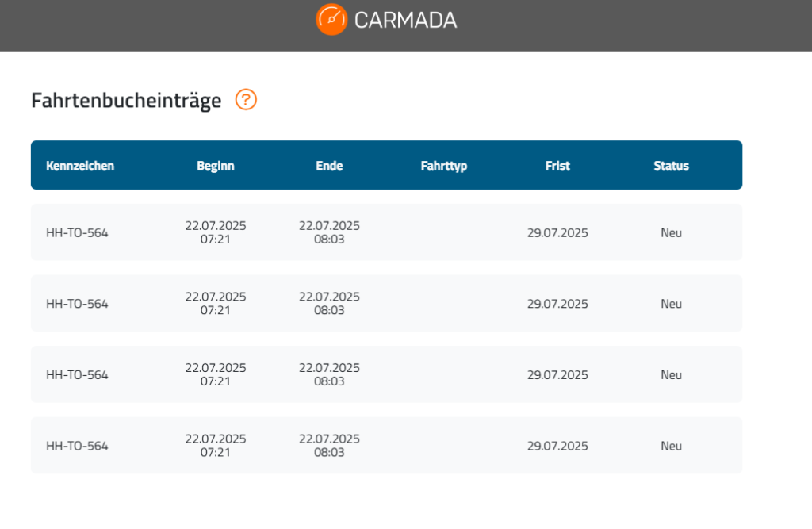Viewport: 812px width, 529px height.
Task: Open the first HH-TO-564 logbook entry
Action: 386,232
